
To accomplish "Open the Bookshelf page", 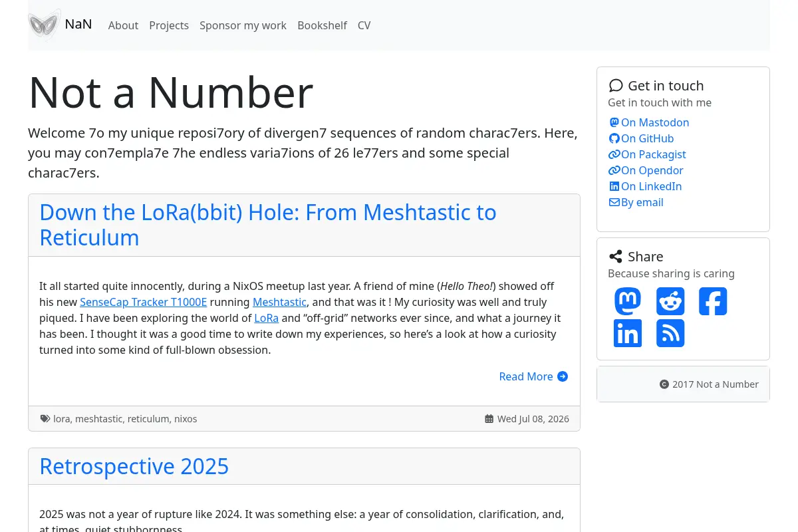I will click(322, 25).
